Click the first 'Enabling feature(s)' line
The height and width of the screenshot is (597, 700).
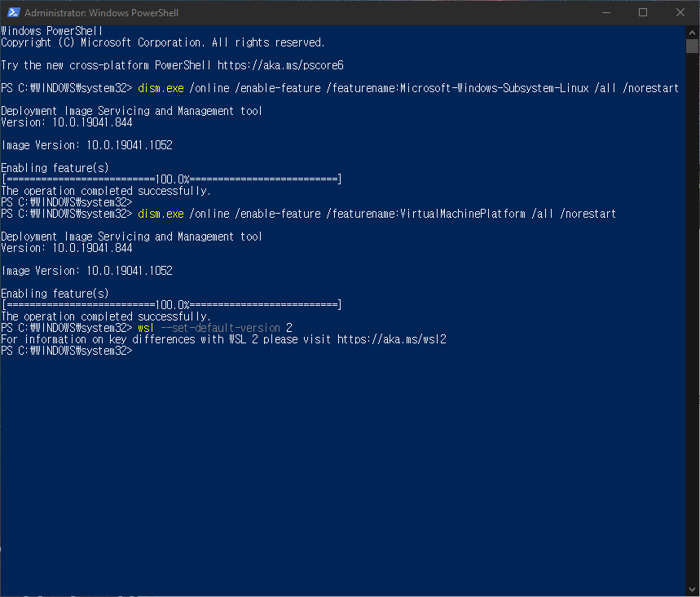pos(55,168)
